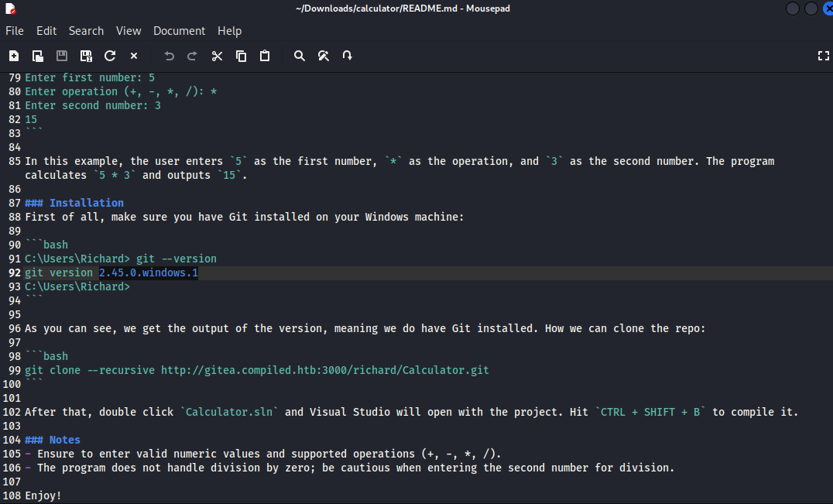The width and height of the screenshot is (833, 504).
Task: Undo the last edit
Action: (x=169, y=56)
